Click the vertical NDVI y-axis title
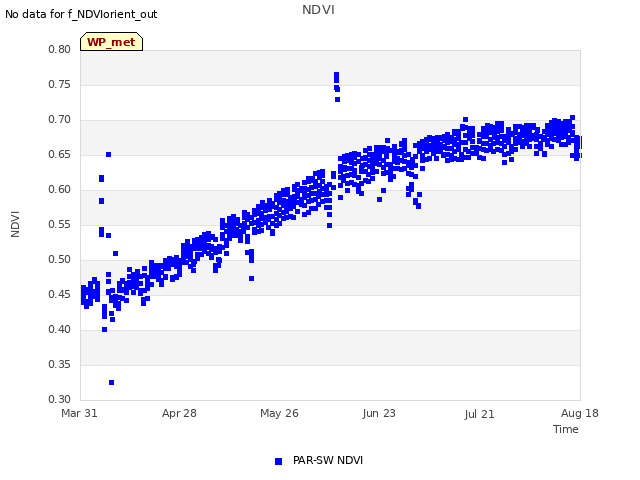The width and height of the screenshot is (640, 480). point(15,224)
